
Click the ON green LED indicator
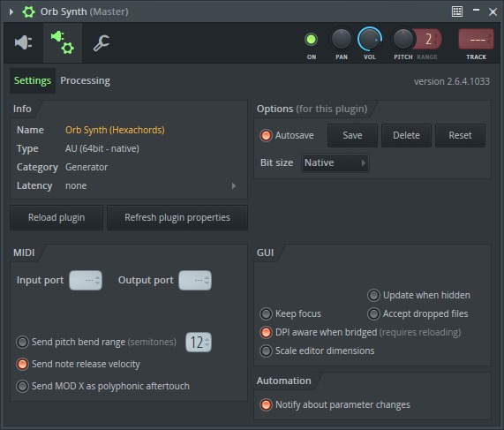click(311, 40)
